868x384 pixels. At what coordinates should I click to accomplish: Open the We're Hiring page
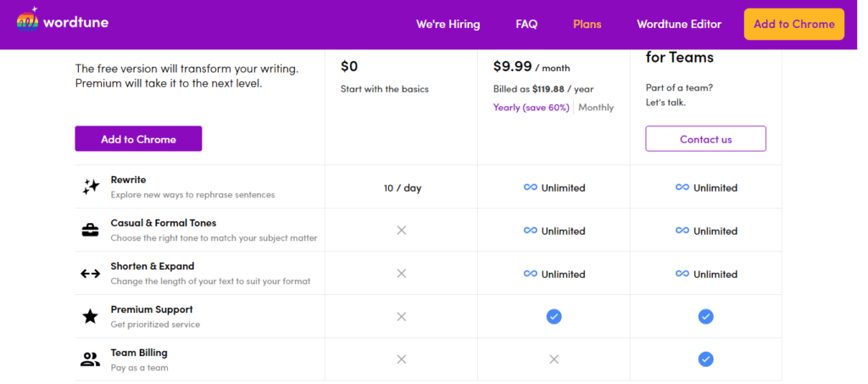tap(448, 25)
